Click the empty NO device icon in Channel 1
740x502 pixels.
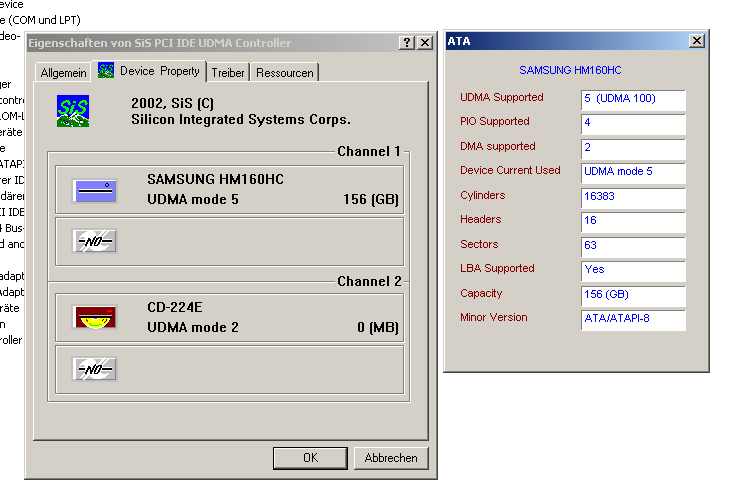coord(95,241)
